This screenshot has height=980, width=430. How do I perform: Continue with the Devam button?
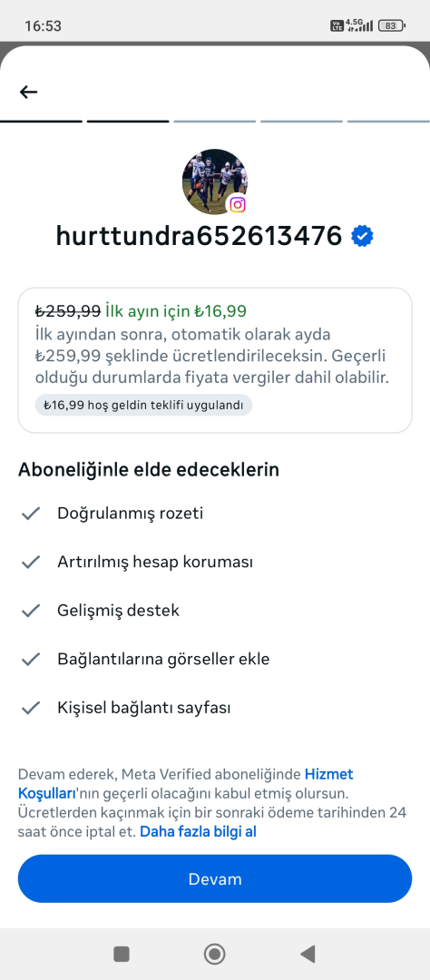point(215,878)
